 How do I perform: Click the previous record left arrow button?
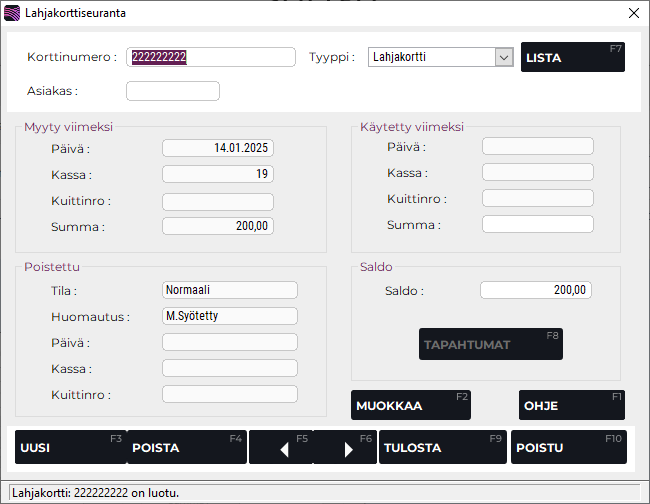(282, 448)
